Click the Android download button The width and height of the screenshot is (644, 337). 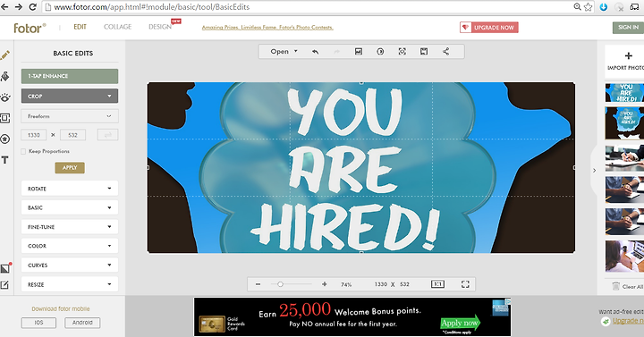pos(82,323)
